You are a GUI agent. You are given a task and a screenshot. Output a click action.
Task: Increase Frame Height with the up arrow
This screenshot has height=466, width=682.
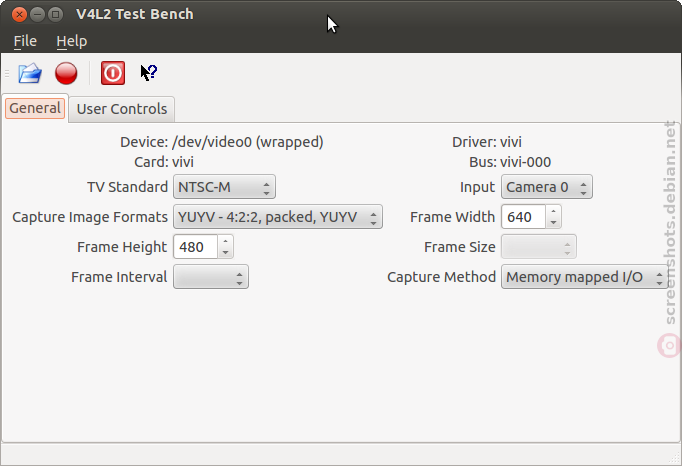(225, 241)
